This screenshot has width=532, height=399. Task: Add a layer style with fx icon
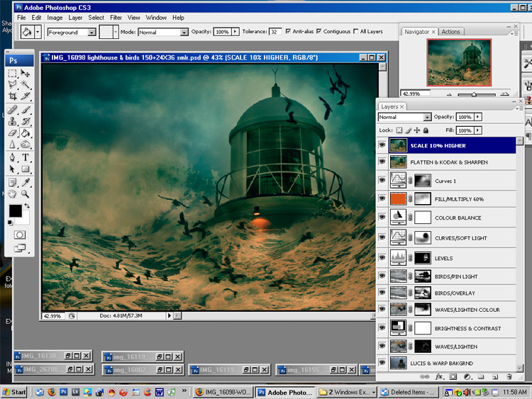pyautogui.click(x=439, y=376)
